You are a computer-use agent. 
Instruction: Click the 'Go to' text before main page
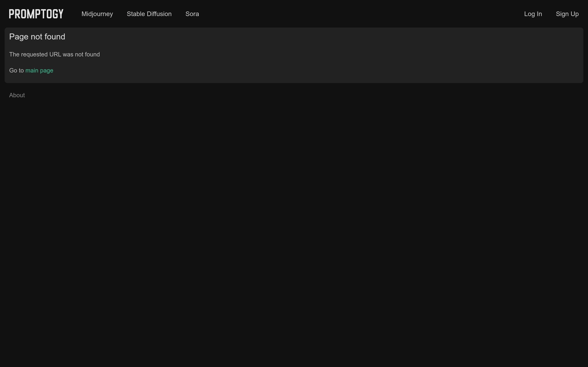16,70
